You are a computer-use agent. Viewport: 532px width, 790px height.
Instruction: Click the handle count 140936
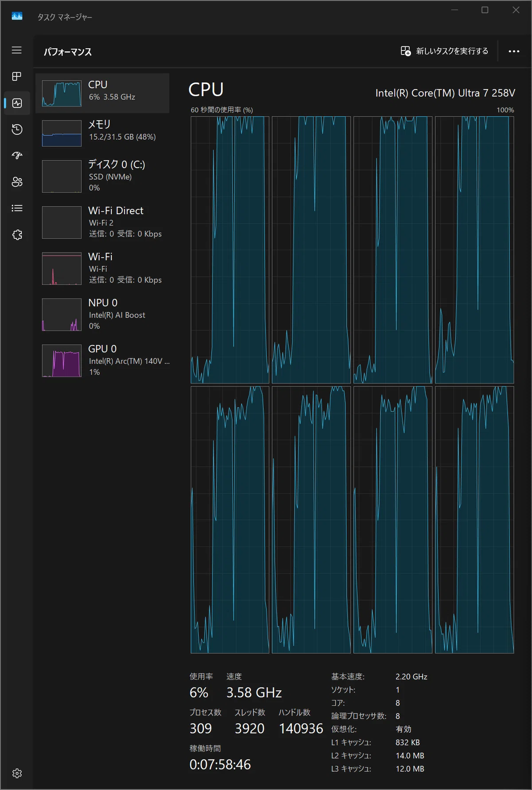pos(301,728)
